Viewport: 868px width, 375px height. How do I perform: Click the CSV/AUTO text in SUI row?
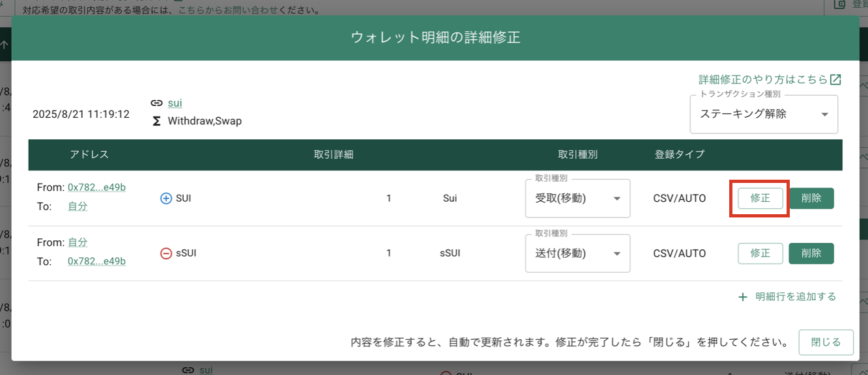click(680, 198)
